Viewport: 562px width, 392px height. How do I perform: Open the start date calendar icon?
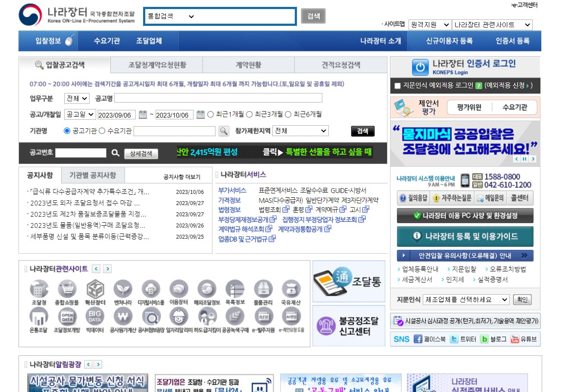(x=143, y=115)
